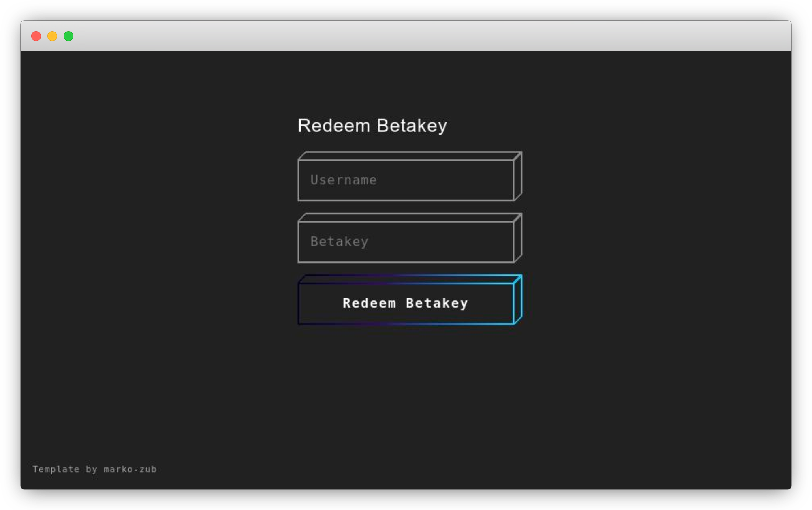Focus the Username input field
The image size is (812, 510).
406,180
